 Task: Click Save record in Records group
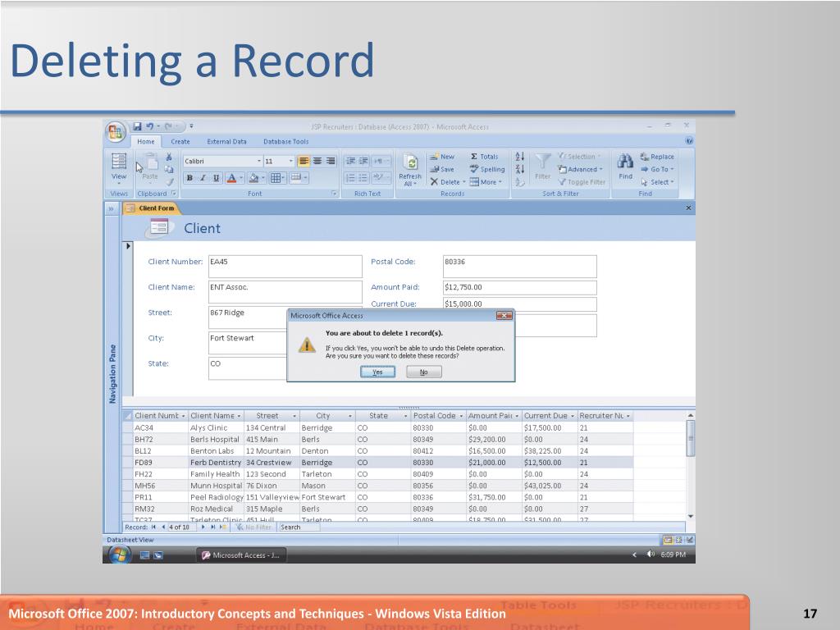point(442,169)
